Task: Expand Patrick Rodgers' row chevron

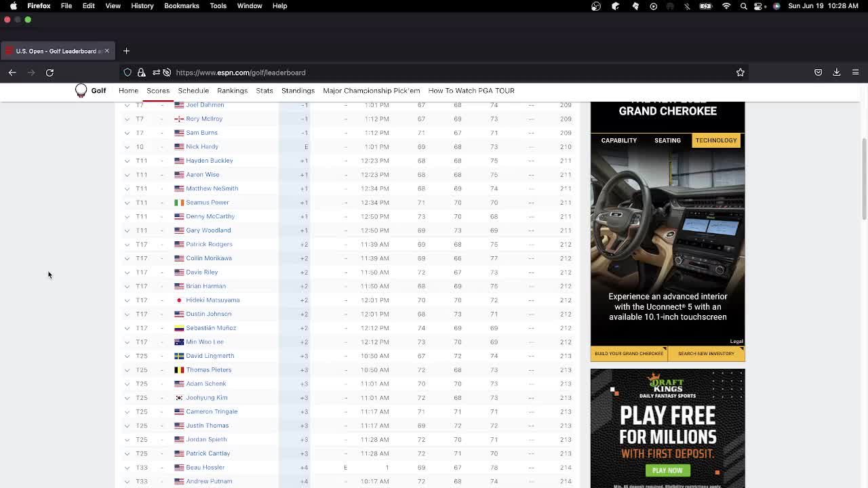Action: pos(127,244)
